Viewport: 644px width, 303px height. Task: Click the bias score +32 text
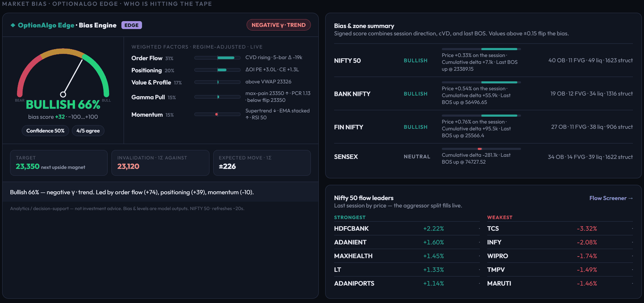63,117
